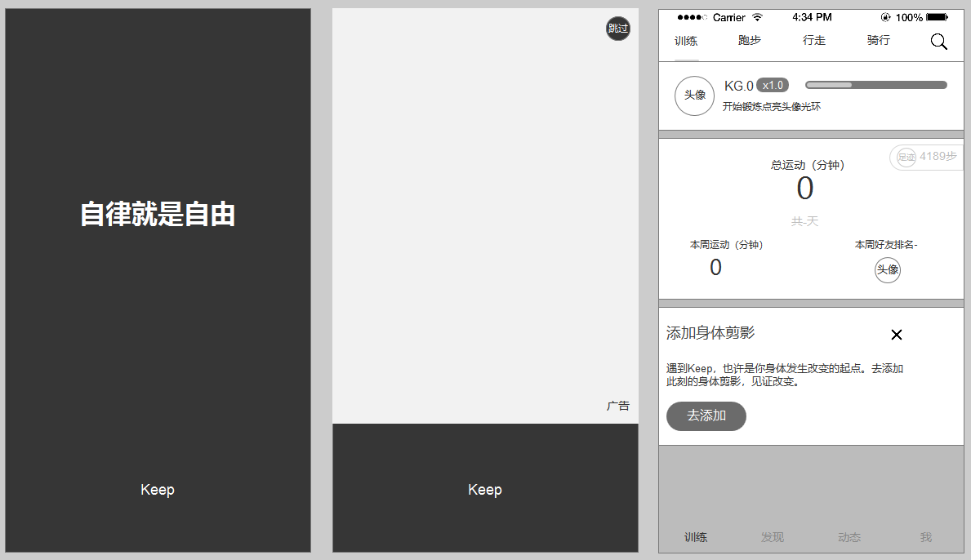
Task: Click the battery icon in status bar
Action: point(936,17)
